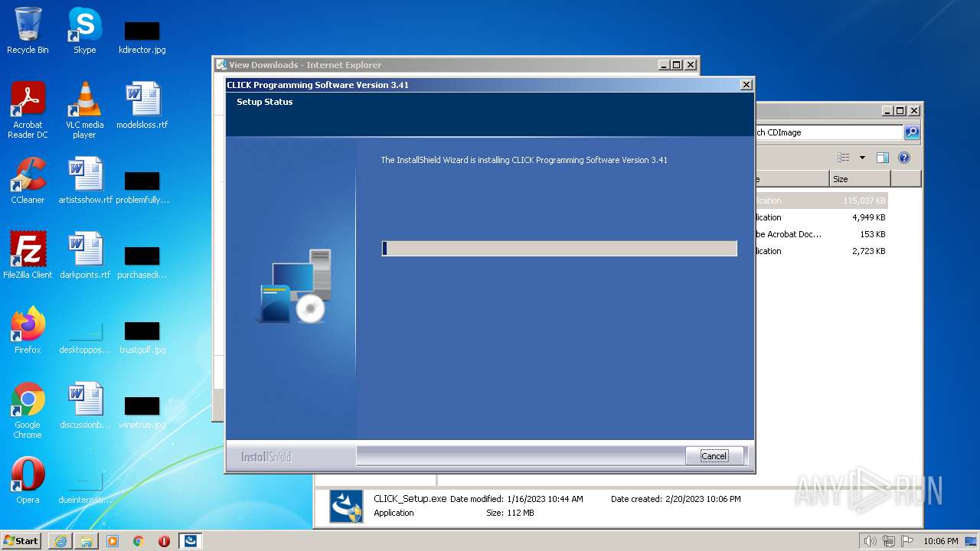This screenshot has width=980, height=551.
Task: Launch FileZilla Client shortcut
Action: pyautogui.click(x=28, y=256)
